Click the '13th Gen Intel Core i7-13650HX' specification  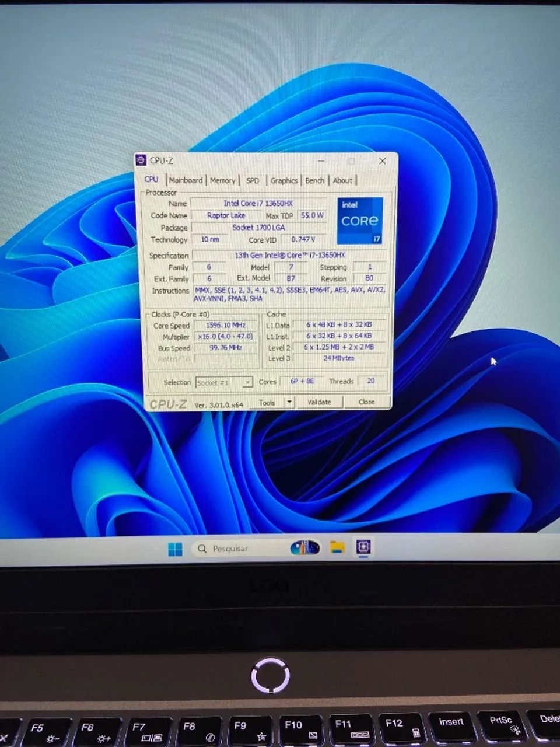click(290, 255)
